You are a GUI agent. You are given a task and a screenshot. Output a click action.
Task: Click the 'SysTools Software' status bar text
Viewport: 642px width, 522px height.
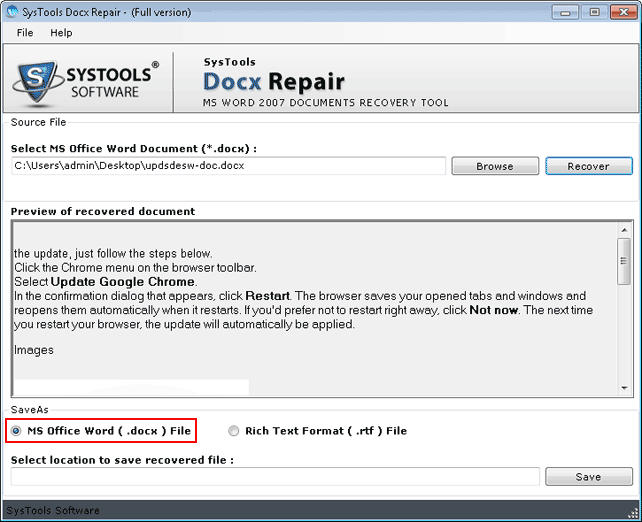[x=53, y=511]
